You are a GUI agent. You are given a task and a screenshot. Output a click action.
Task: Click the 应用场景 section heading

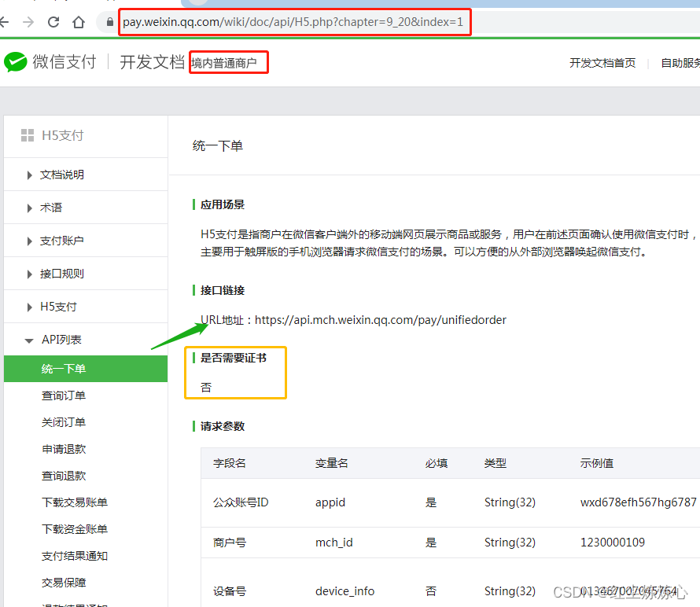tap(223, 205)
